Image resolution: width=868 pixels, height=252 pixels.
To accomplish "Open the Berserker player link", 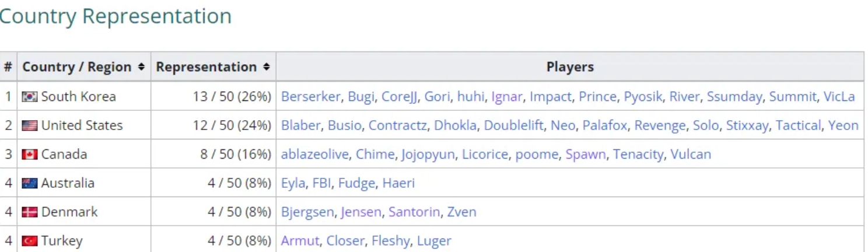I will click(310, 97).
